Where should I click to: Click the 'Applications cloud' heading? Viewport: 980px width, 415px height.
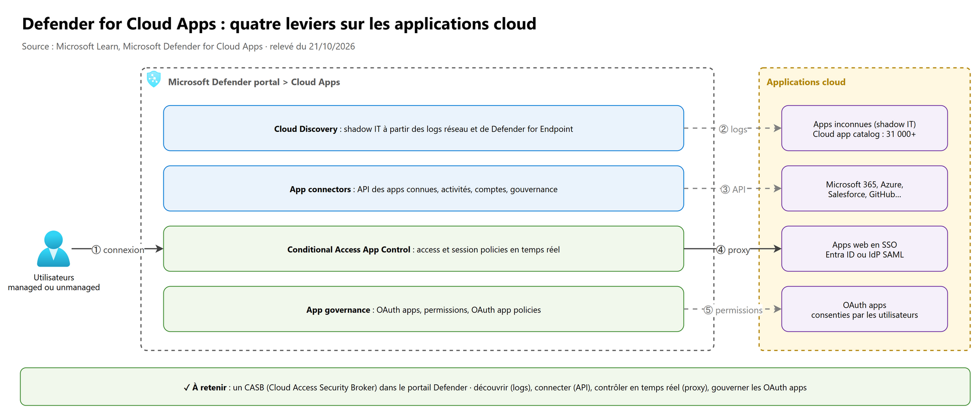806,82
